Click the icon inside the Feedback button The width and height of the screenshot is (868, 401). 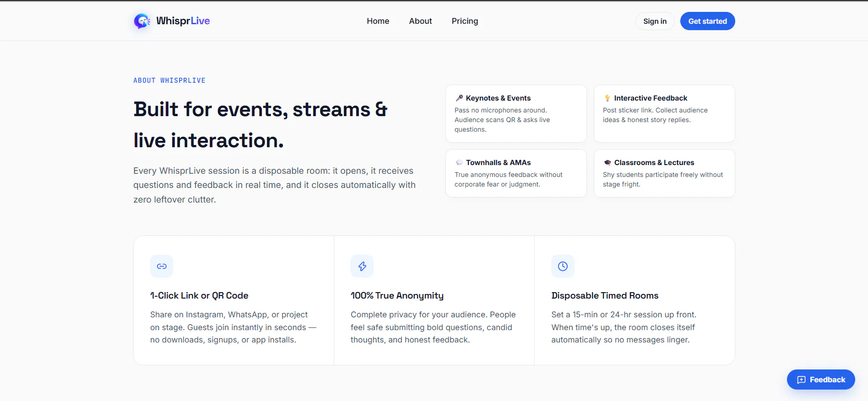pyautogui.click(x=801, y=380)
